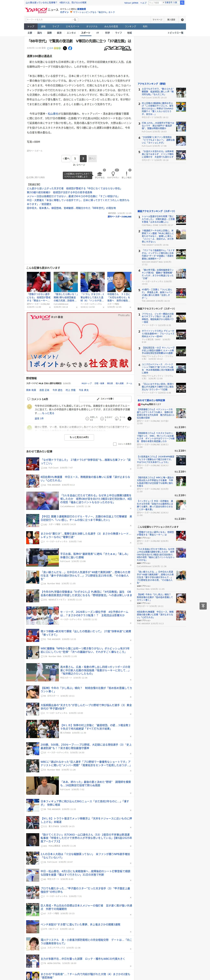Click the 新着取得 link near login
Screen dimensions: 210x980
(82, 9)
